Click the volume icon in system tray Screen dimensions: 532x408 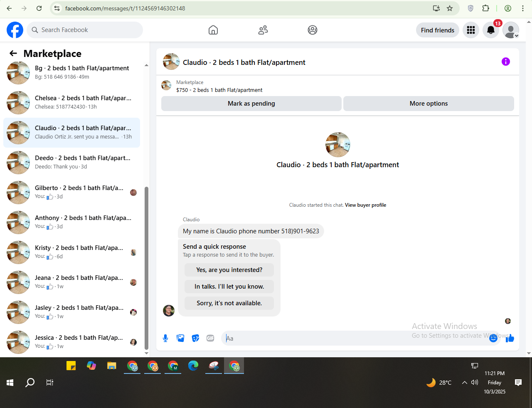(x=475, y=382)
